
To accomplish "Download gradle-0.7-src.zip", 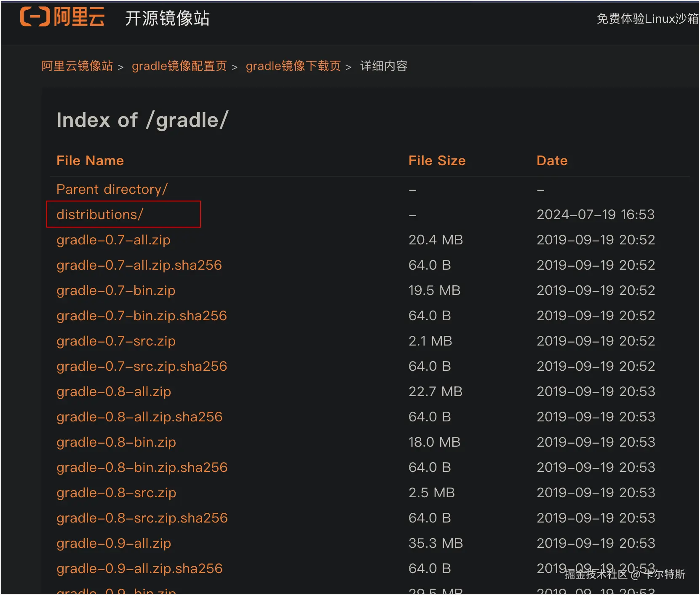I will [x=116, y=341].
